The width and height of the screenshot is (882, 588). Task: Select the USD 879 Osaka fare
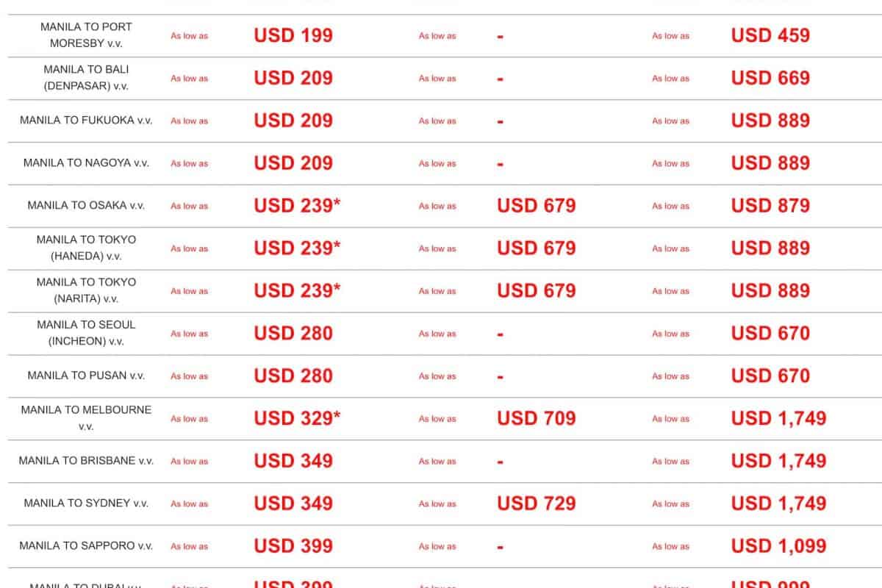(x=770, y=206)
